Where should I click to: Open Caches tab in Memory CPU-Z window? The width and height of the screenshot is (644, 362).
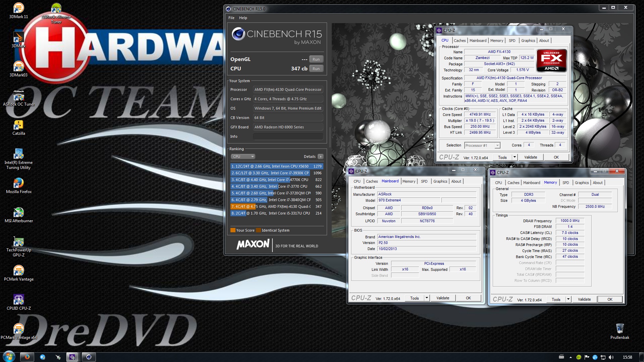click(x=513, y=183)
